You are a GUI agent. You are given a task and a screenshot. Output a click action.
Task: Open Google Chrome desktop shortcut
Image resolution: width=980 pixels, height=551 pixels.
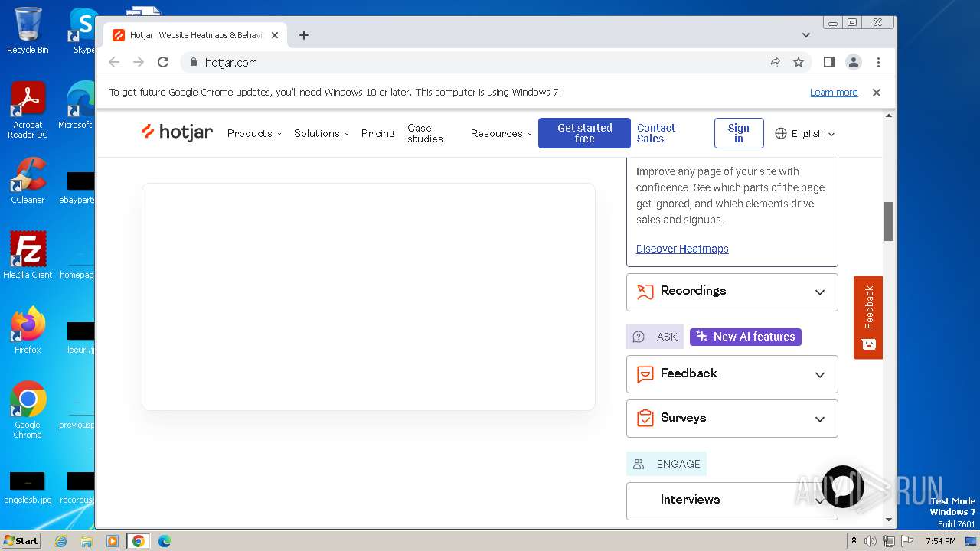tap(28, 410)
